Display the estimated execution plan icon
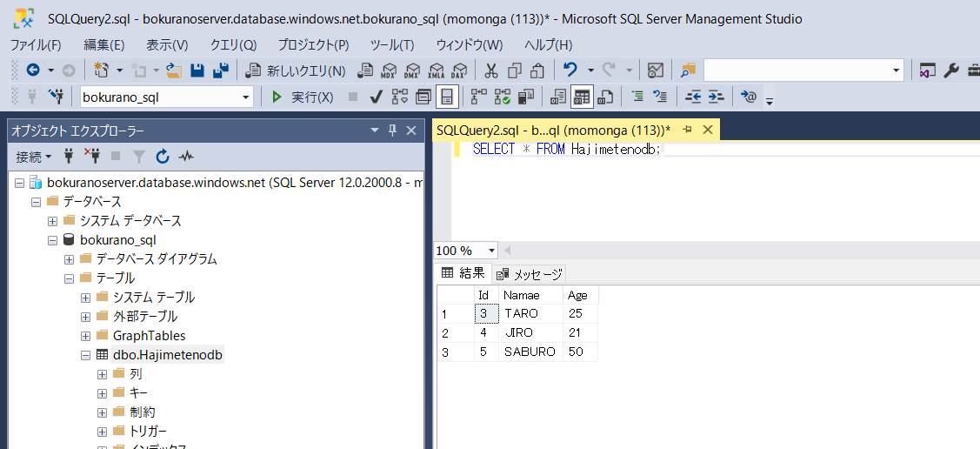Viewport: 980px width, 449px height. pyautogui.click(x=399, y=97)
